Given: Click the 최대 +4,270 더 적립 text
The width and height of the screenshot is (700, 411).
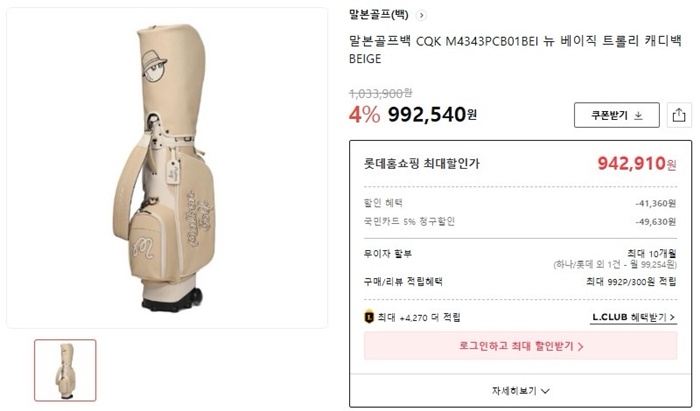Looking at the screenshot, I should tap(420, 317).
